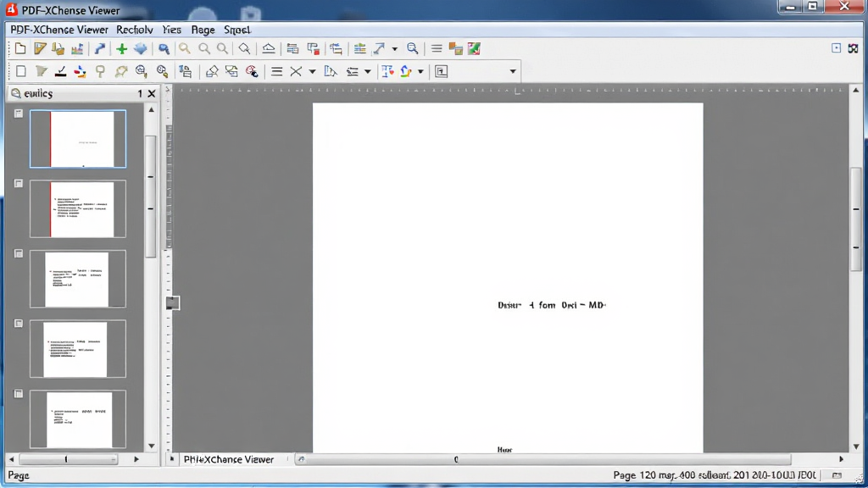Click the vertical ruler marker handle
Image resolution: width=868 pixels, height=488 pixels.
[173, 302]
